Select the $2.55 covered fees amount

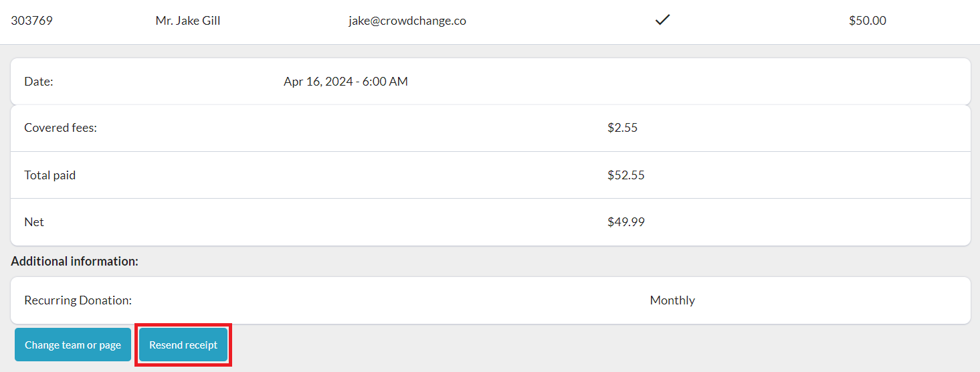coord(623,128)
